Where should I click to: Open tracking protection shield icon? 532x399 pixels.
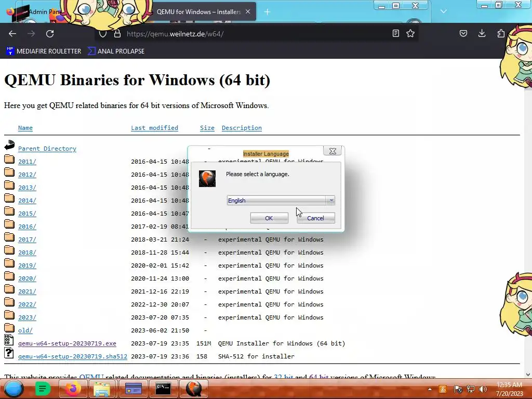pyautogui.click(x=103, y=34)
